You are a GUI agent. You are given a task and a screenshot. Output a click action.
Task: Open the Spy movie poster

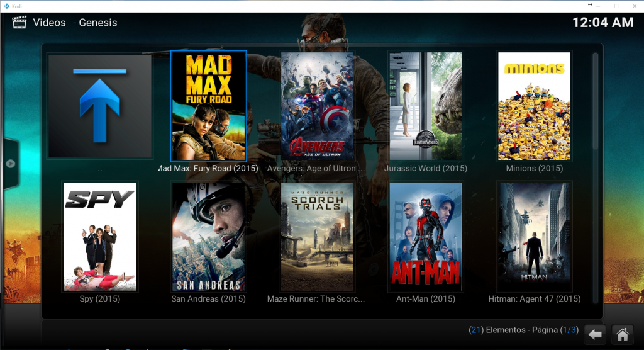[99, 237]
